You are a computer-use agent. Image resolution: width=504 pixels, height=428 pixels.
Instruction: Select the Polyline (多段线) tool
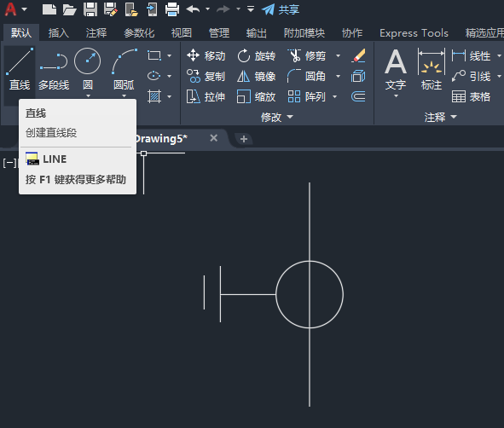pyautogui.click(x=54, y=69)
